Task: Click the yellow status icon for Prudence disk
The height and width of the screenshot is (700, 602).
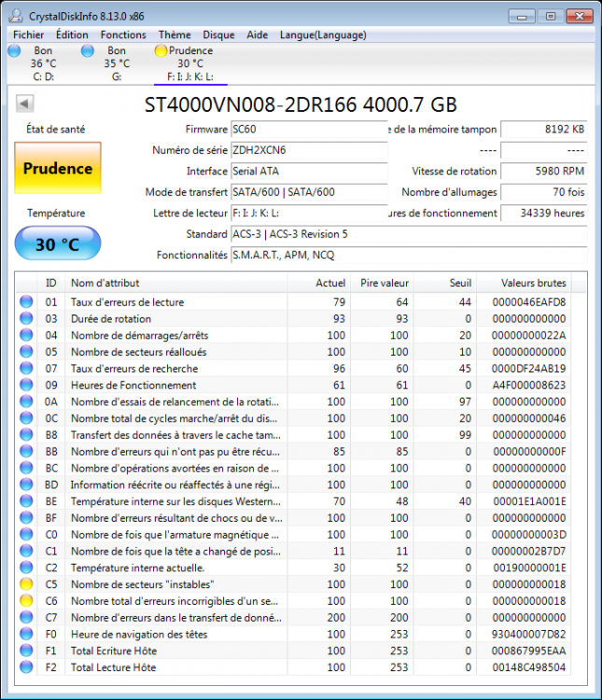Action: [161, 50]
